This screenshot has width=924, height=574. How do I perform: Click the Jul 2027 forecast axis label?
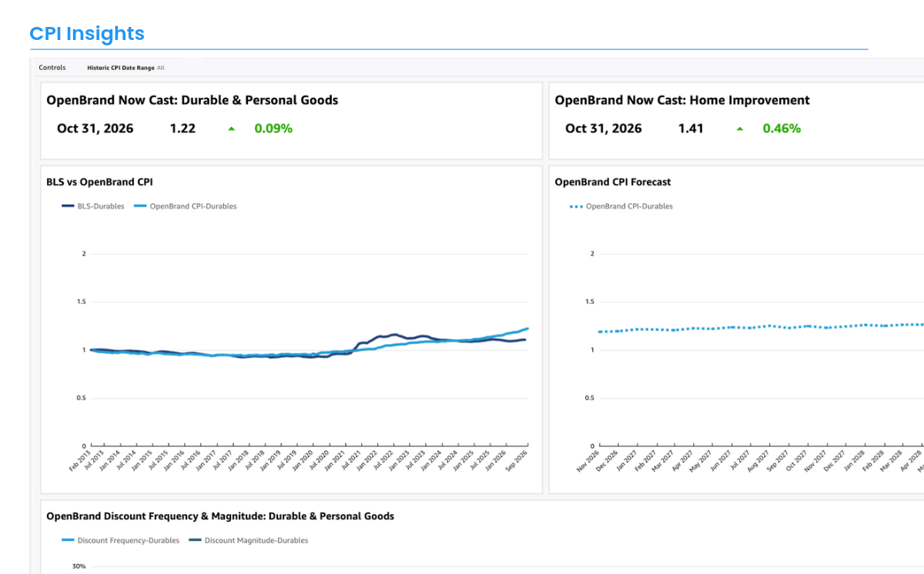click(x=739, y=461)
